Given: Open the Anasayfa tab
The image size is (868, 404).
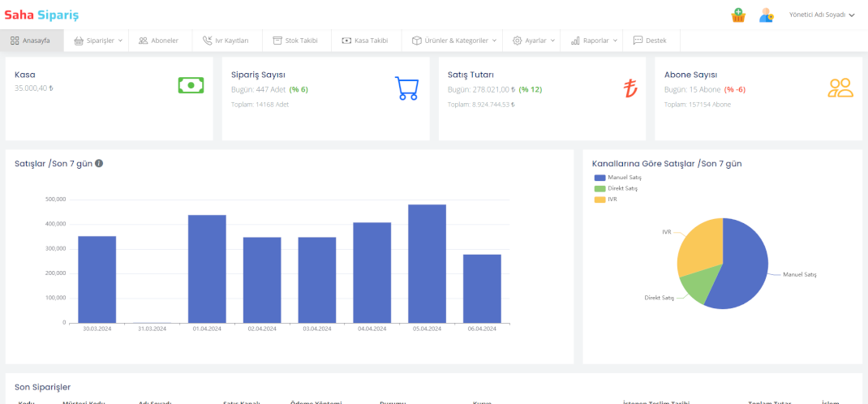Looking at the screenshot, I should point(32,41).
